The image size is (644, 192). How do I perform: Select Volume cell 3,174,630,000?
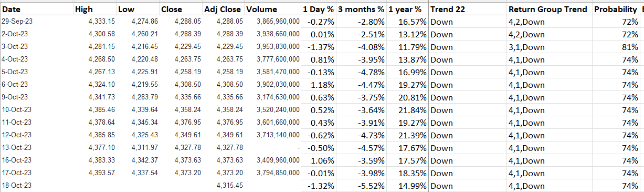[272, 98]
